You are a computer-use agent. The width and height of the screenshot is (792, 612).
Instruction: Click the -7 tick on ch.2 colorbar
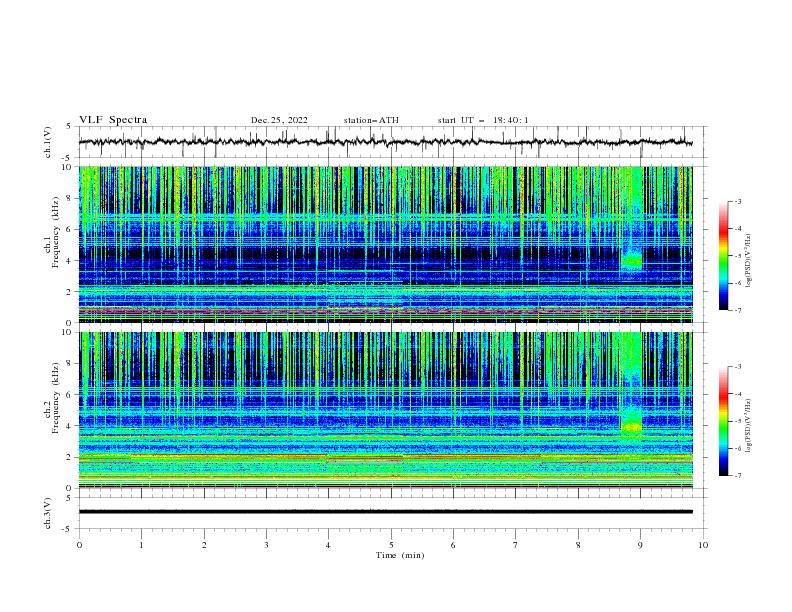coord(737,476)
